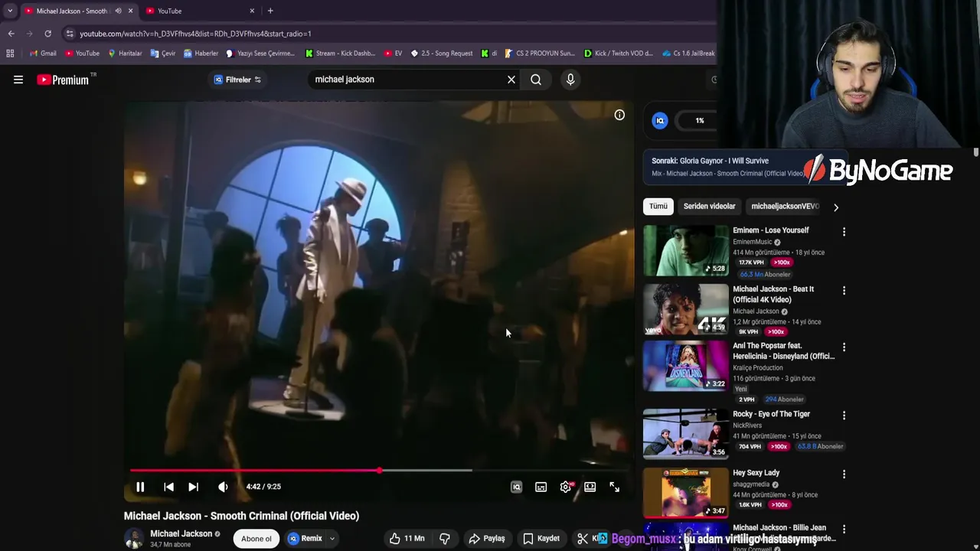Toggle subtitles in the video player

pos(541,487)
